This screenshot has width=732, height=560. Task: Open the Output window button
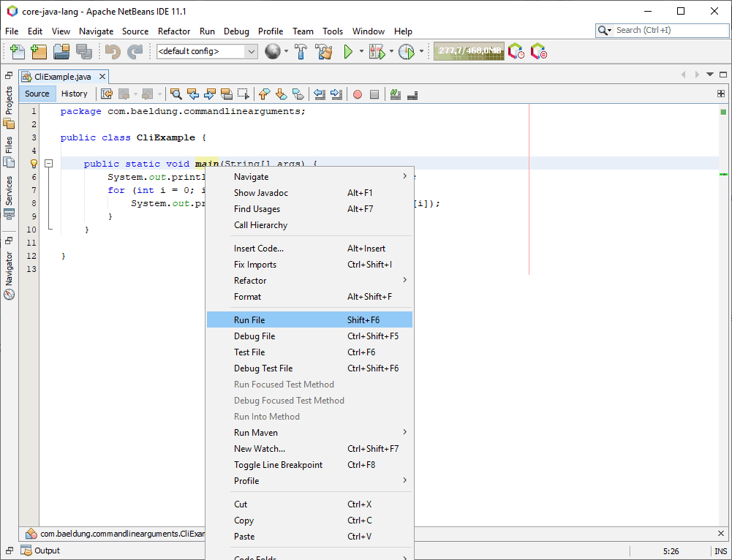[41, 550]
